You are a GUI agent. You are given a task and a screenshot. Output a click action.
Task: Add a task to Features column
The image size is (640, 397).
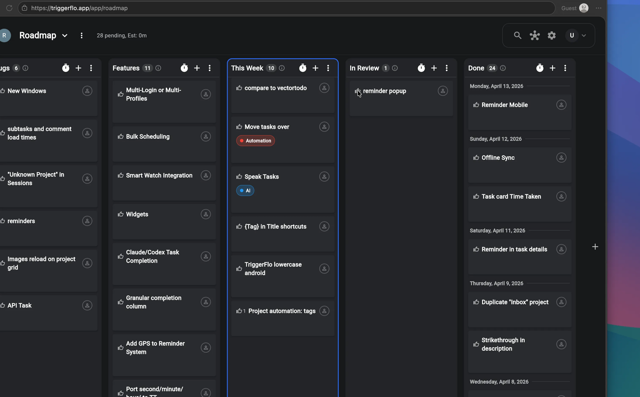pos(197,68)
